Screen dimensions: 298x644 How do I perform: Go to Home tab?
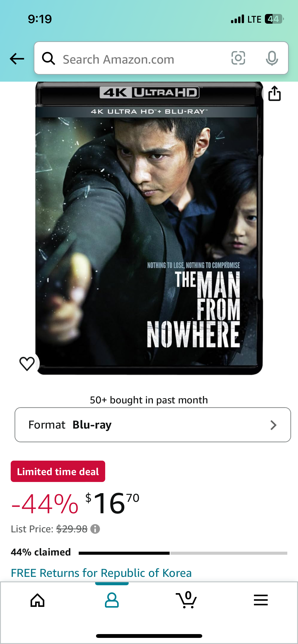click(37, 600)
